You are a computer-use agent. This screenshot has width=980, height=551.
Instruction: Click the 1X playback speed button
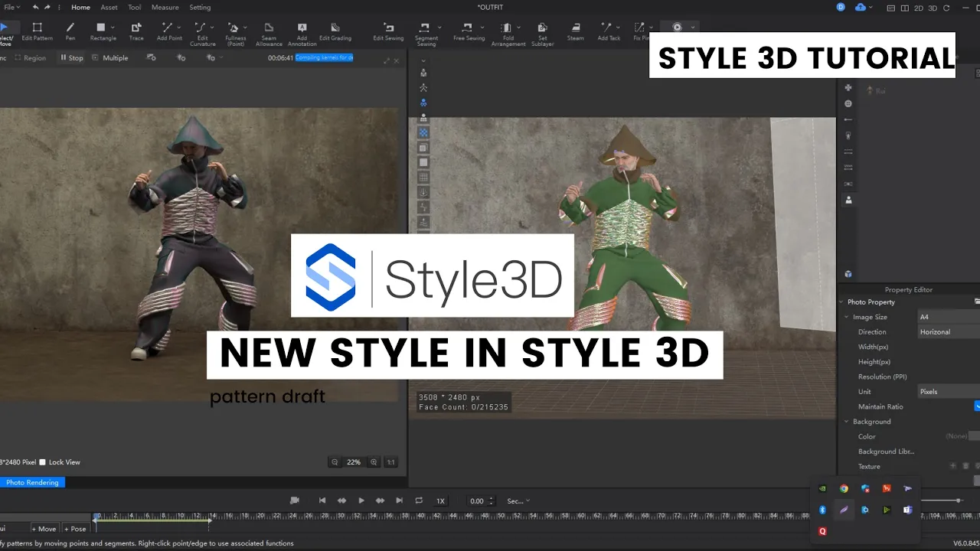[440, 501]
